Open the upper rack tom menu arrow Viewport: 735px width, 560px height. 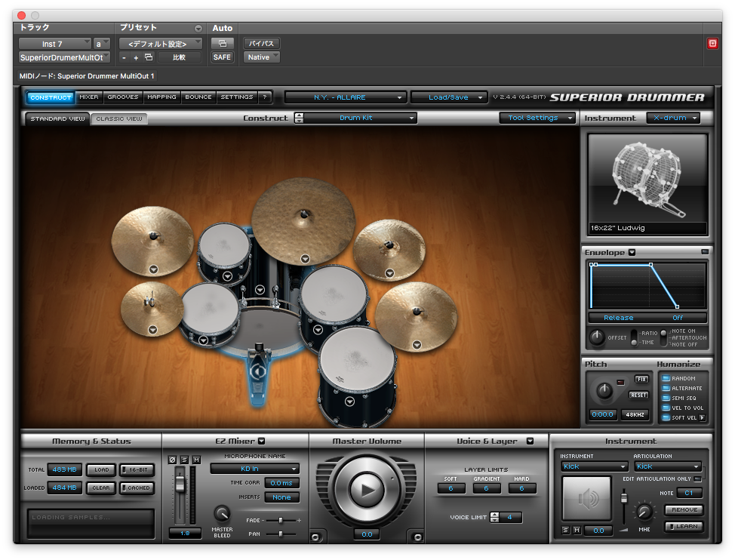pos(228,276)
